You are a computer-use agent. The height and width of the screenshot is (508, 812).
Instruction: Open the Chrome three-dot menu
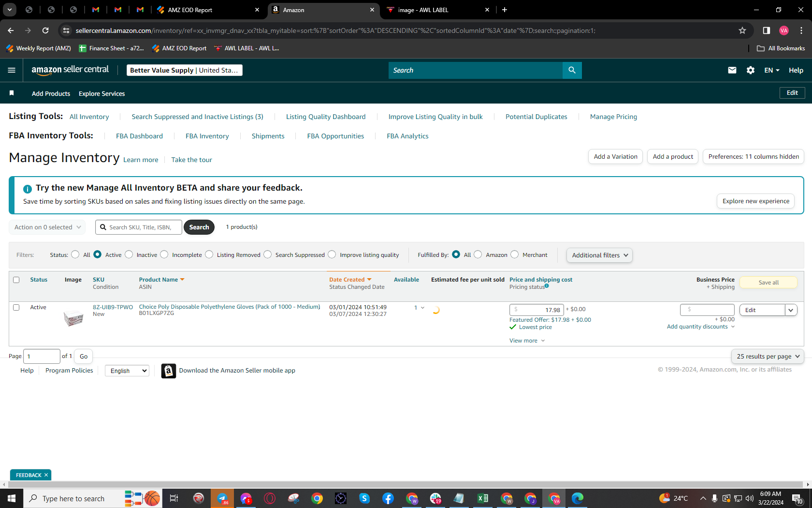tap(801, 30)
